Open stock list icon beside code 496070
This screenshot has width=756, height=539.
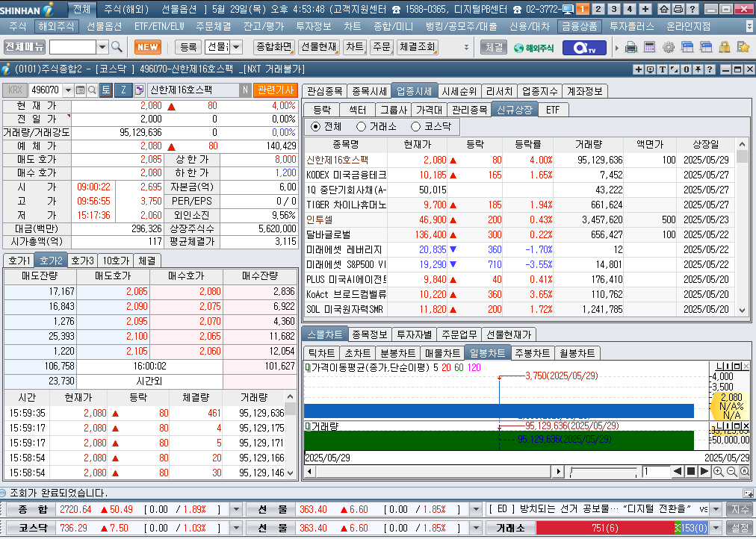81,90
